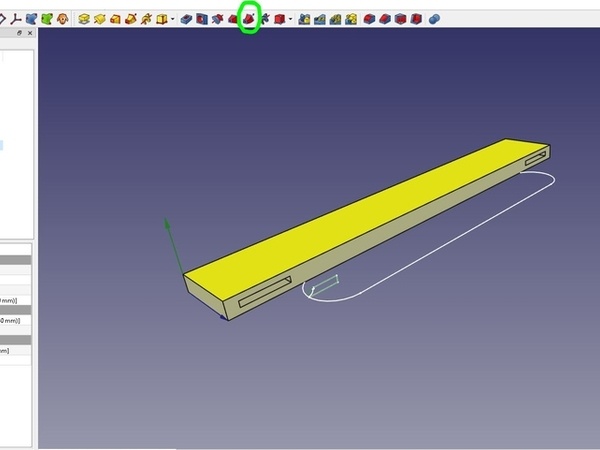600x450 pixels.
Task: Expand the subtractive primitive dropdown arrow
Action: coord(290,18)
